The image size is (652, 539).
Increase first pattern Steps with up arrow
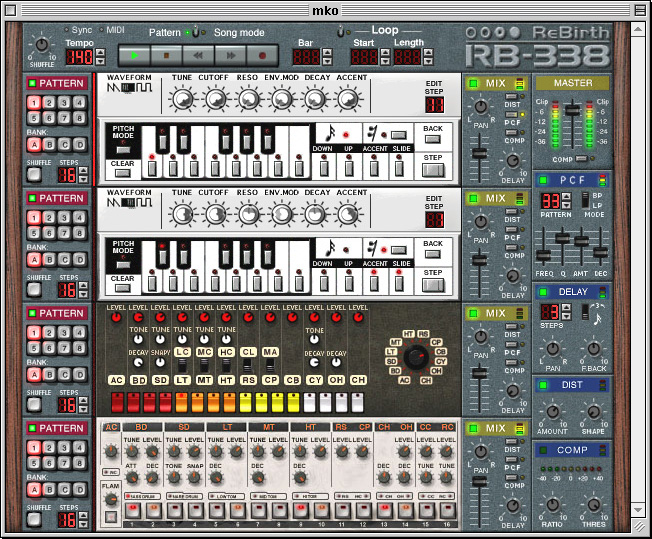click(x=83, y=171)
